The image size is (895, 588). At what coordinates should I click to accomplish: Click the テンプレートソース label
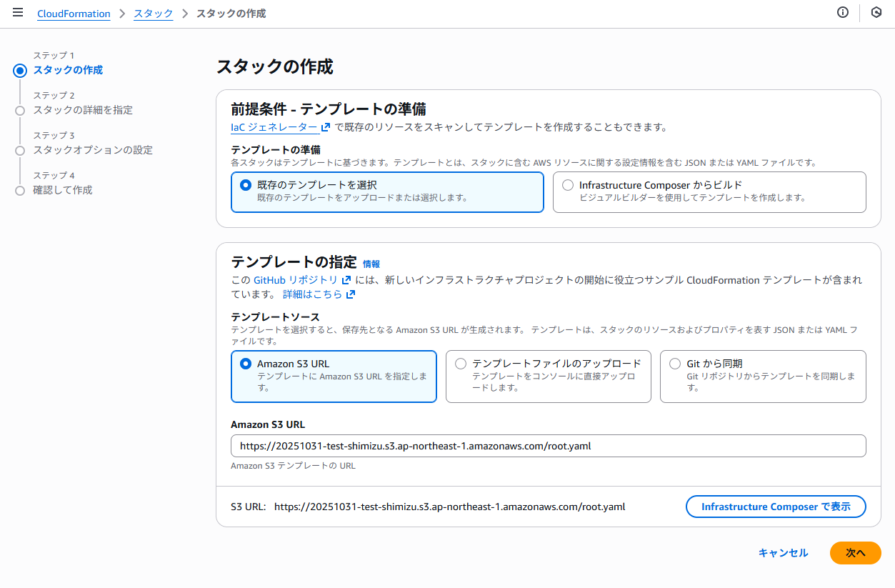tap(275, 317)
